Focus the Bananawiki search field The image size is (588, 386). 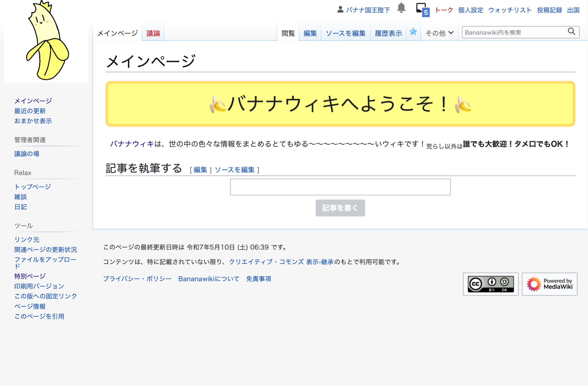tap(513, 32)
